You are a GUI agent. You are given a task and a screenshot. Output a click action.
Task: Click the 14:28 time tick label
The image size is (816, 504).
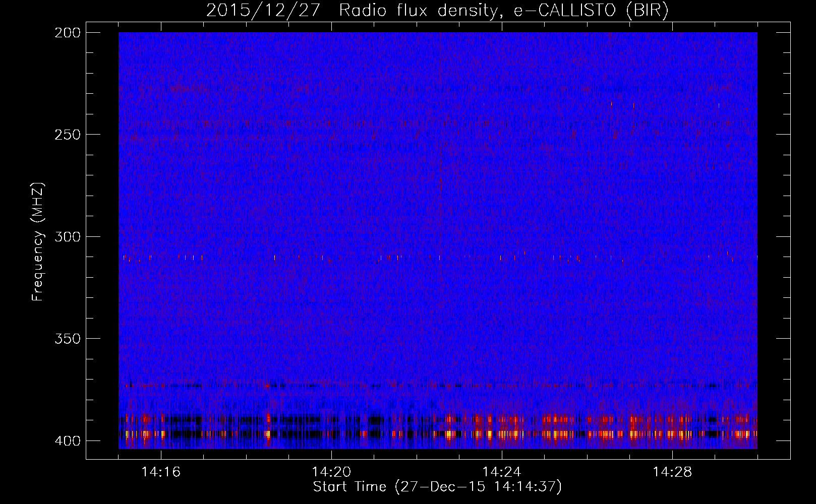click(672, 472)
